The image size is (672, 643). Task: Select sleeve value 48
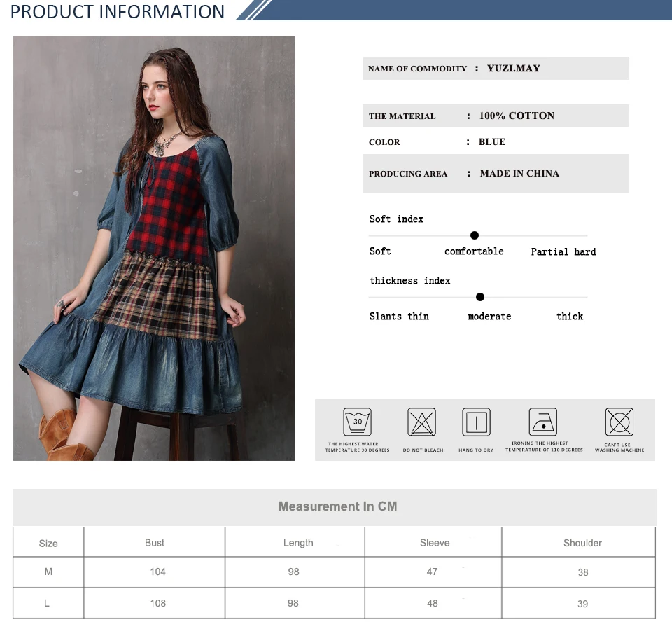pyautogui.click(x=433, y=603)
